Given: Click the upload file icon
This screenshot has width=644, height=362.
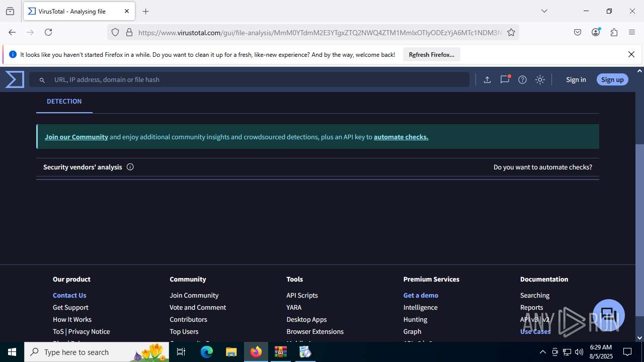Looking at the screenshot, I should (x=487, y=79).
